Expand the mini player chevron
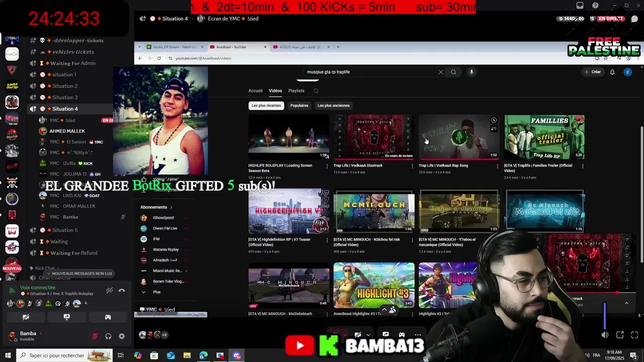The image size is (644, 362). (626, 303)
